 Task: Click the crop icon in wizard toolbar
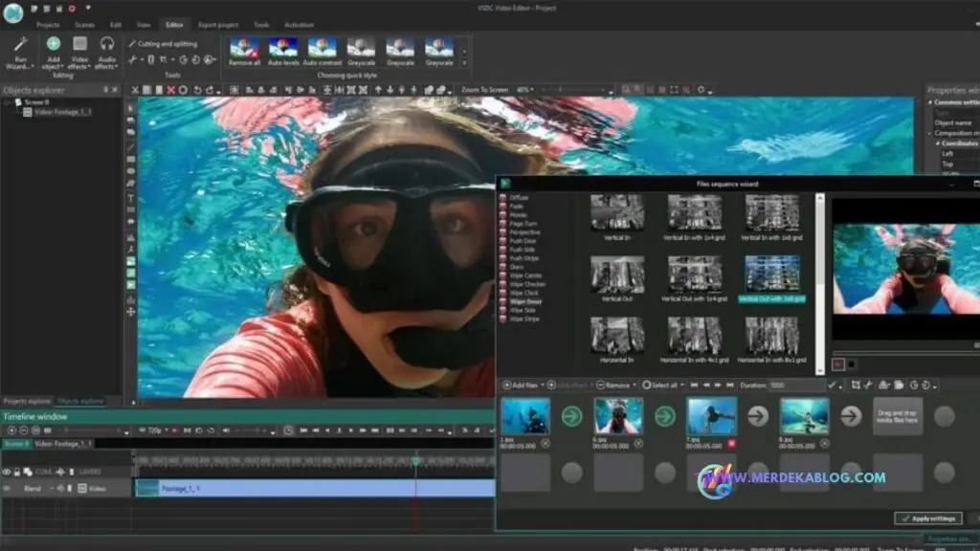click(856, 386)
